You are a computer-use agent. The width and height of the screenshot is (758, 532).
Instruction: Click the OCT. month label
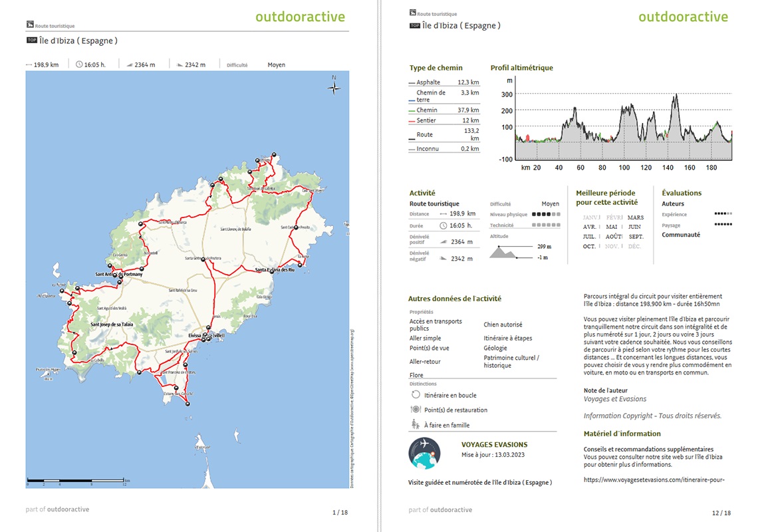click(x=589, y=247)
